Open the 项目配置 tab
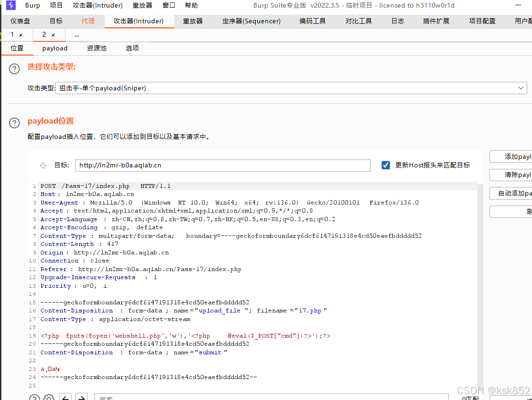Viewport: 532px width, 400px height. (x=482, y=21)
